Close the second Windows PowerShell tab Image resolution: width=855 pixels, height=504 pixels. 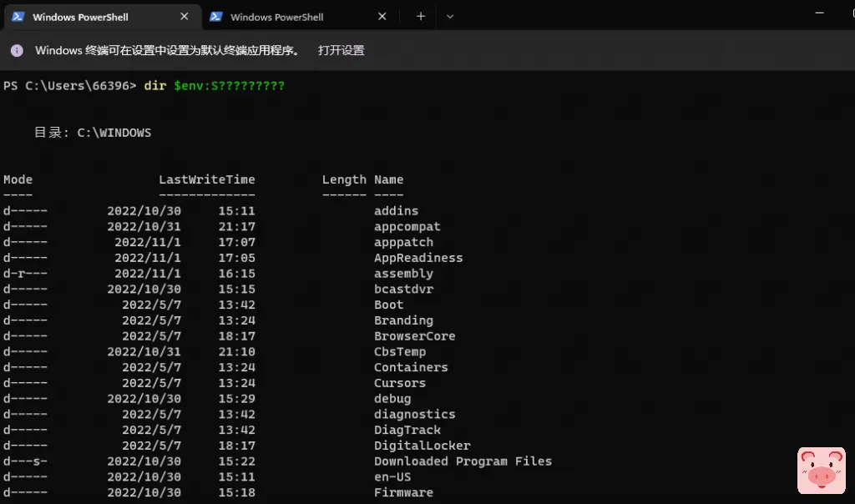click(382, 17)
